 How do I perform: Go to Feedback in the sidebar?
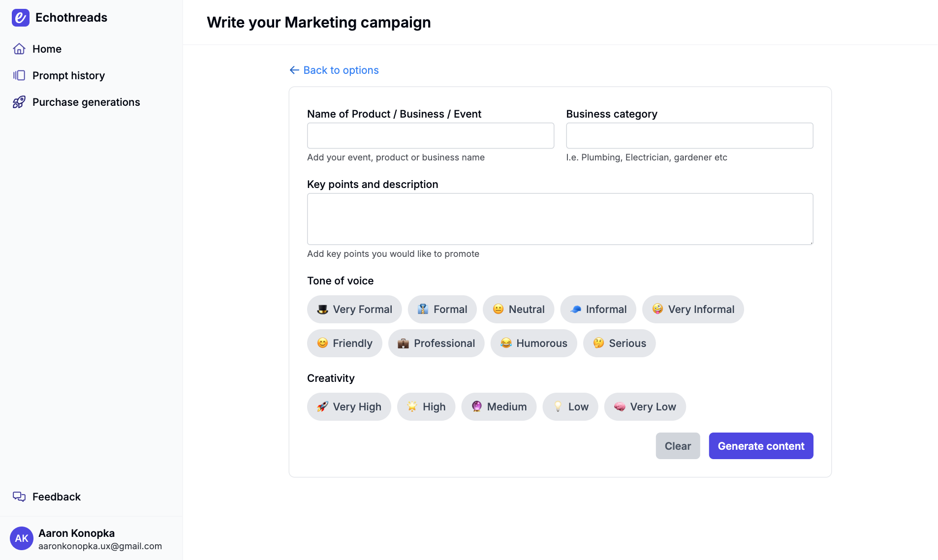57,497
